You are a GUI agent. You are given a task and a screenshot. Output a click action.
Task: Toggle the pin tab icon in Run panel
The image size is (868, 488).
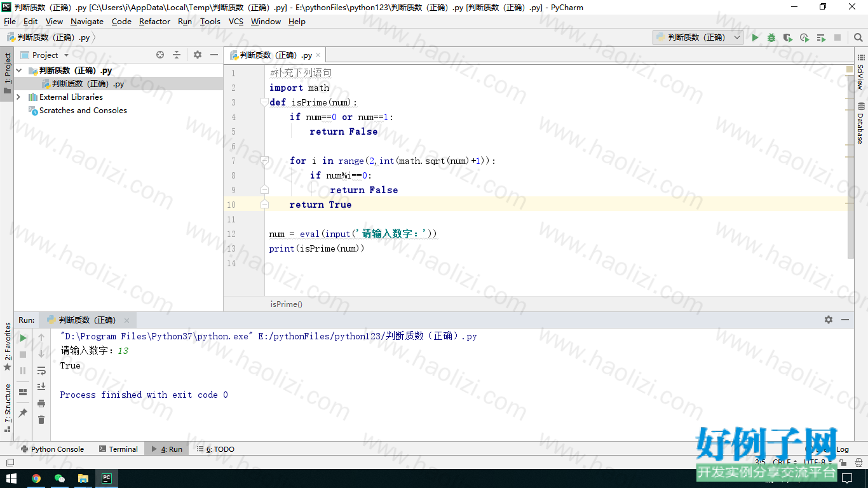pyautogui.click(x=23, y=413)
